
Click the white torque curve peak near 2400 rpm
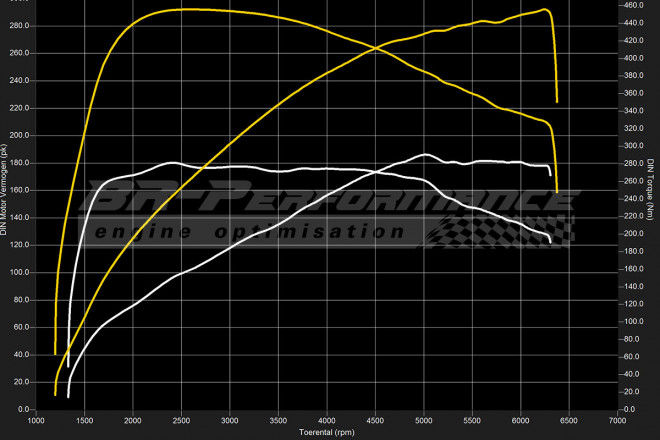pyautogui.click(x=172, y=162)
